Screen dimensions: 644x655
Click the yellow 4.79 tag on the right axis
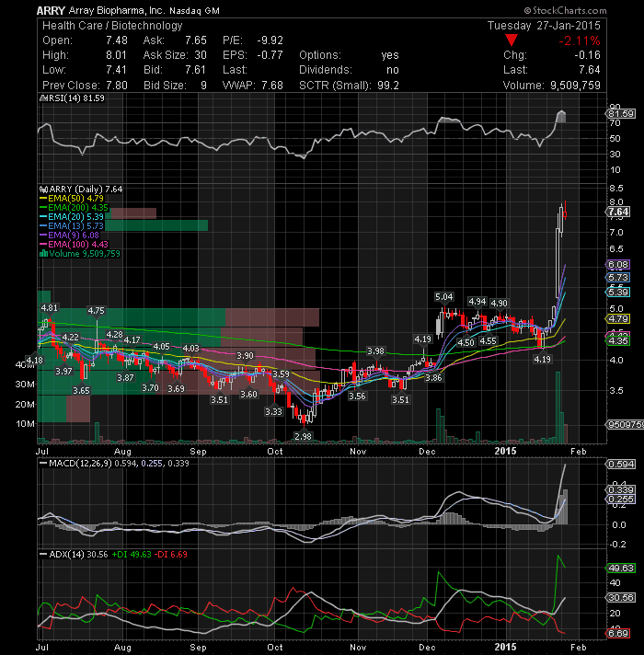(618, 318)
